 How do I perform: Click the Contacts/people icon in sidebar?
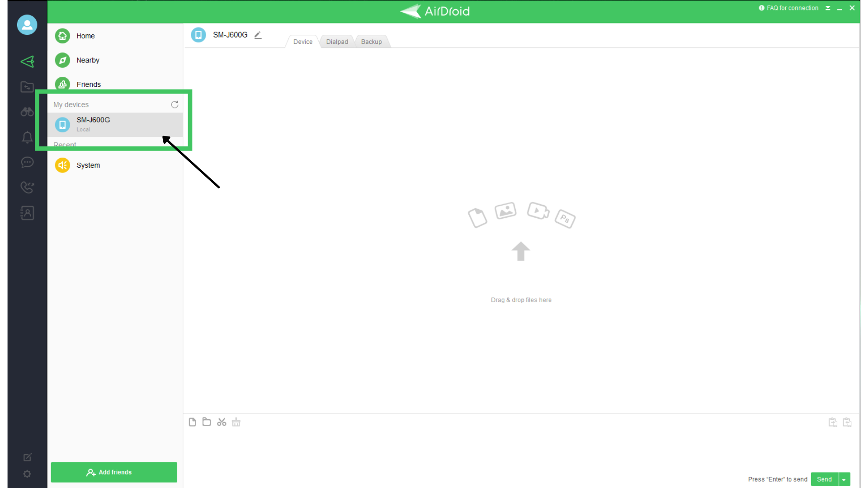27,212
